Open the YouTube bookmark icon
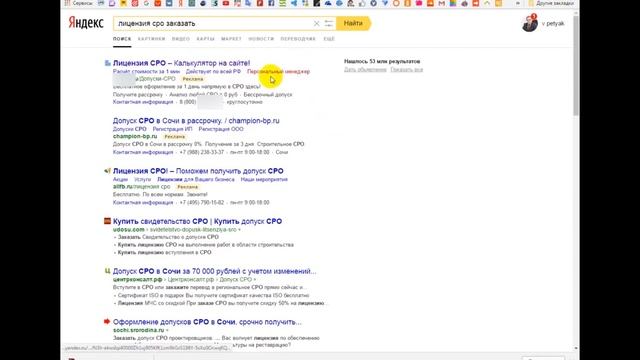The height and width of the screenshot is (360, 640). tap(226, 3)
